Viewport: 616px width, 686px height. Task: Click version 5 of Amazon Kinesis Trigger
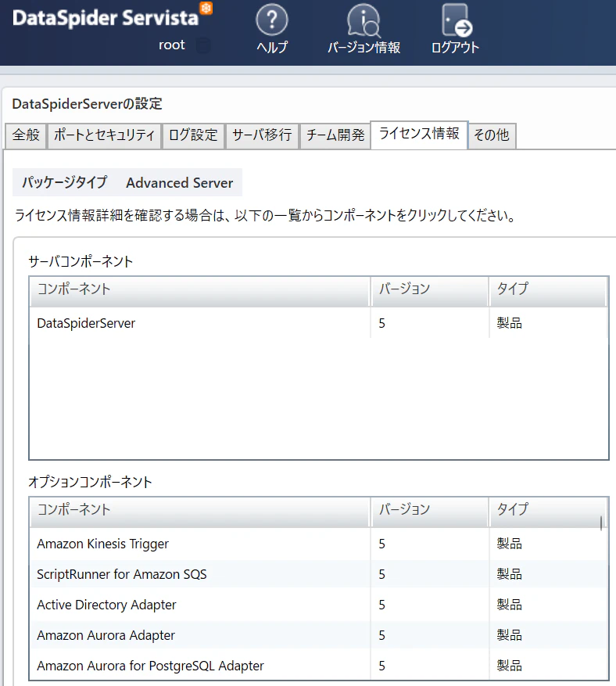pos(381,544)
